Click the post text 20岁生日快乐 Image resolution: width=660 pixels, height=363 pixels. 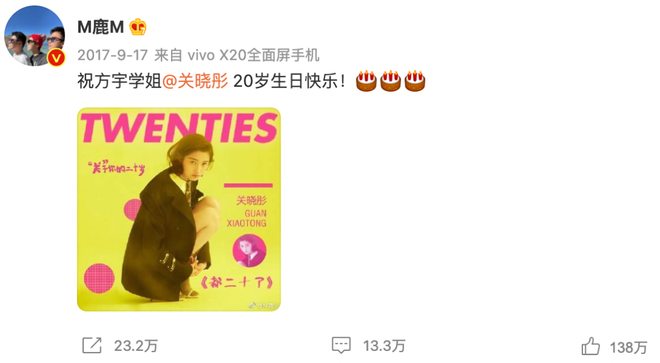coord(289,81)
